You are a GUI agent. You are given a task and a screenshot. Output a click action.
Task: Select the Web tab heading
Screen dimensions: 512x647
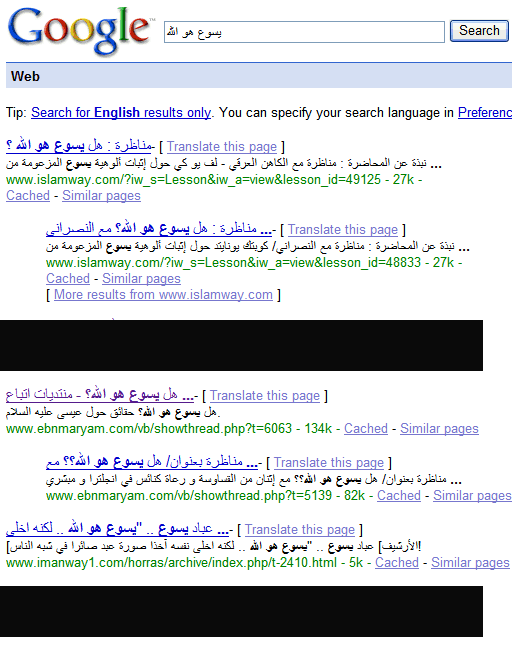[x=25, y=76]
